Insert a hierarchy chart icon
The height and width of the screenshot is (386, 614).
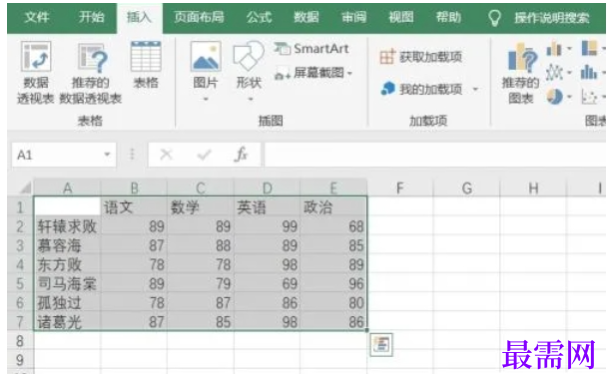click(x=589, y=48)
